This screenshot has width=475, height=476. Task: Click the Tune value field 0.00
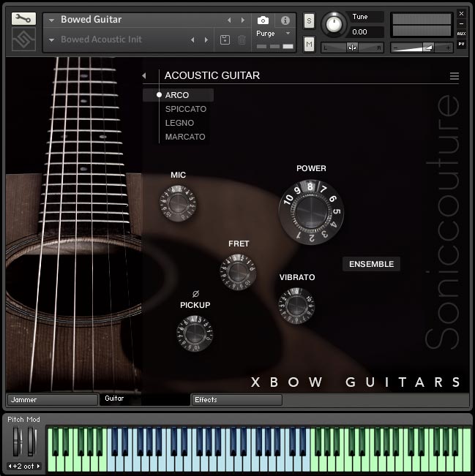[367, 32]
